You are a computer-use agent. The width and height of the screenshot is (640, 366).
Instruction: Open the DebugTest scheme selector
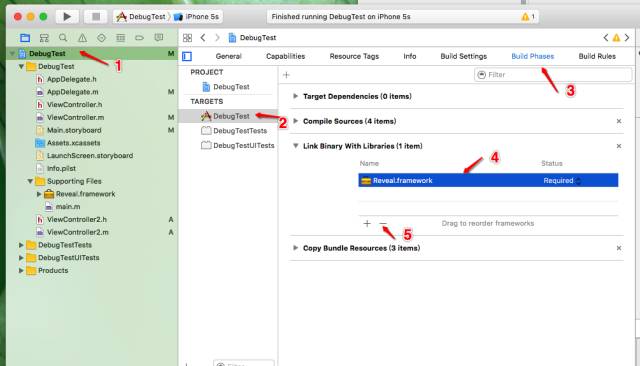point(141,17)
